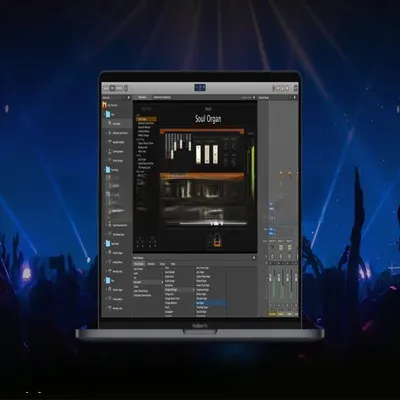Viewport: 400px width, 400px height.
Task: Click the blue LCD display in the toolbar
Action: tap(200, 88)
